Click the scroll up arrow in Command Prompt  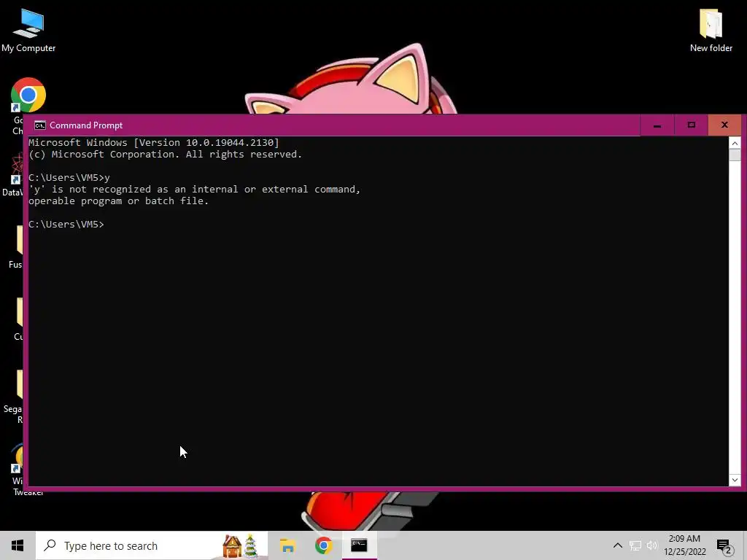coord(735,143)
